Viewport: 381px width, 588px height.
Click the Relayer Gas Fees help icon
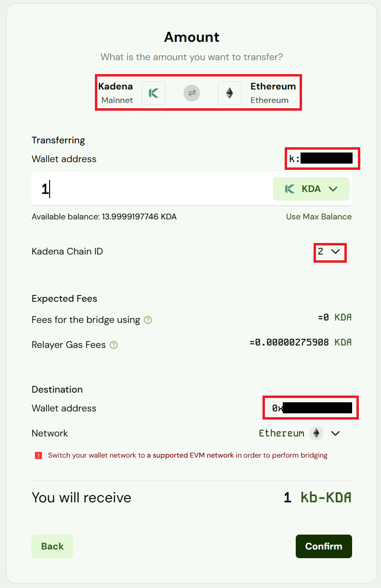114,345
